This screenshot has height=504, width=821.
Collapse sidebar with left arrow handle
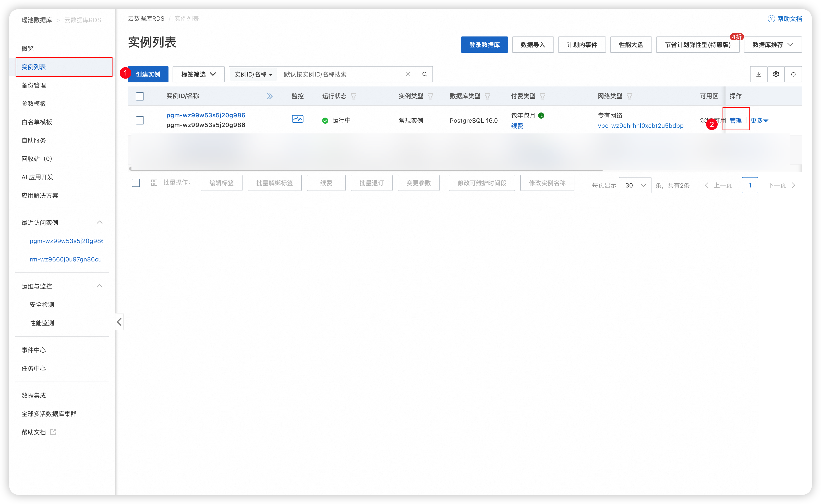[119, 322]
